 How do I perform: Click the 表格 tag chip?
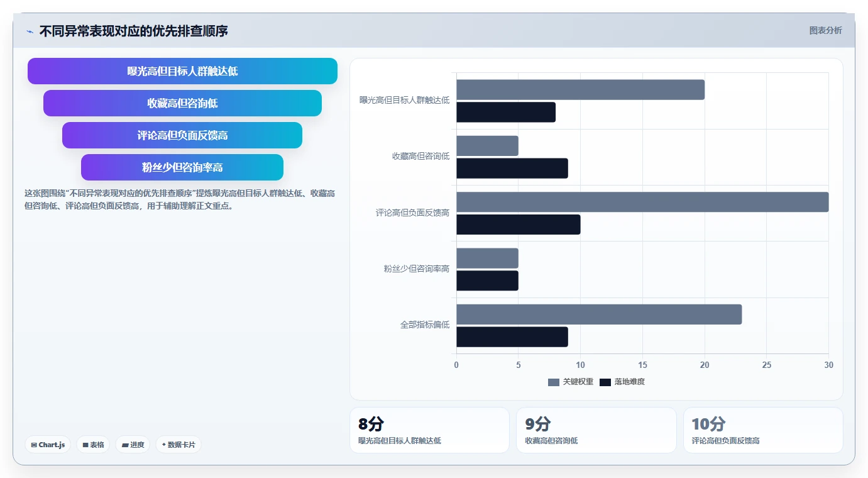(93, 445)
